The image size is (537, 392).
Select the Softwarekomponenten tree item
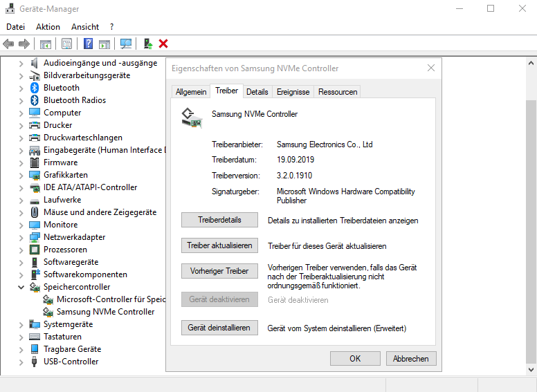coord(85,274)
